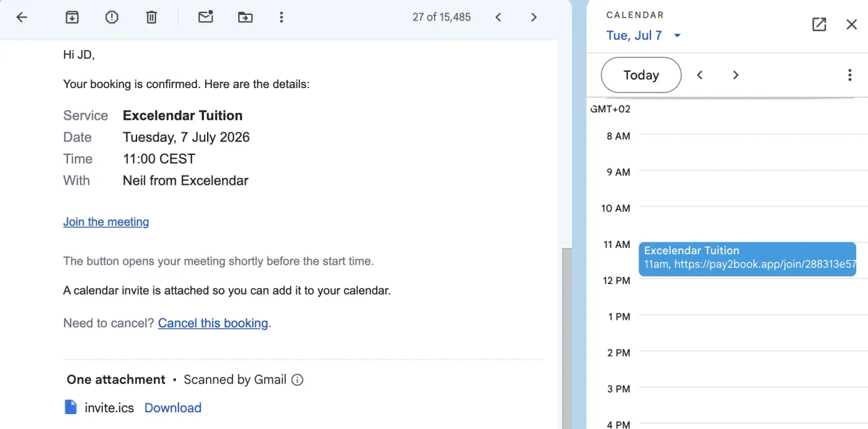Click the Excelendar Tuition service name
The image size is (868, 429).
click(x=183, y=115)
